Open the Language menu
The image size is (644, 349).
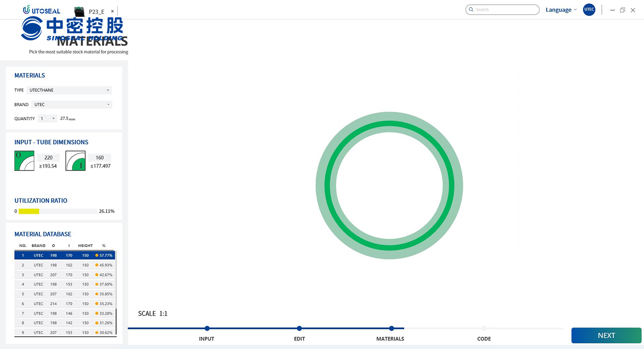point(561,10)
